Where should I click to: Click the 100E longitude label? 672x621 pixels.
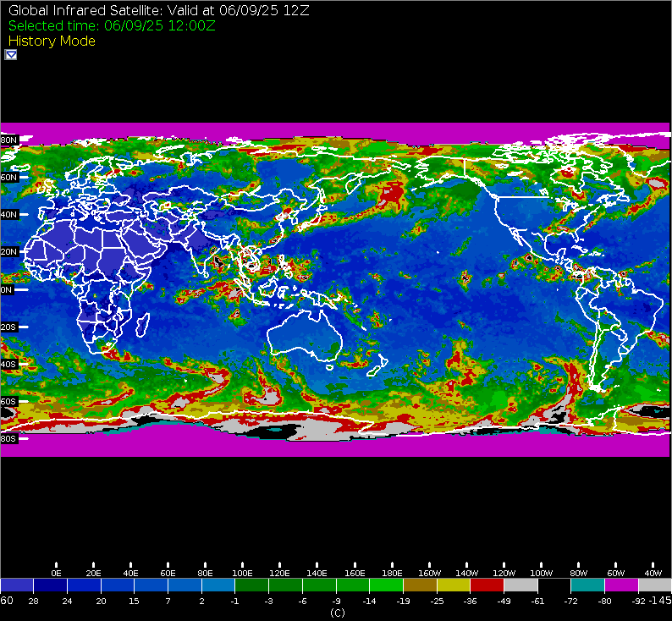(242, 573)
